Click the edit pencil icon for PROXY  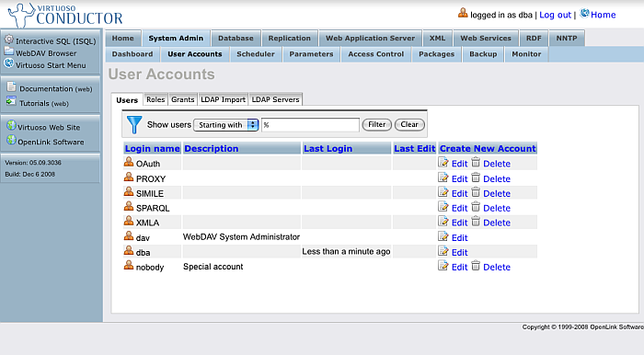coord(443,177)
